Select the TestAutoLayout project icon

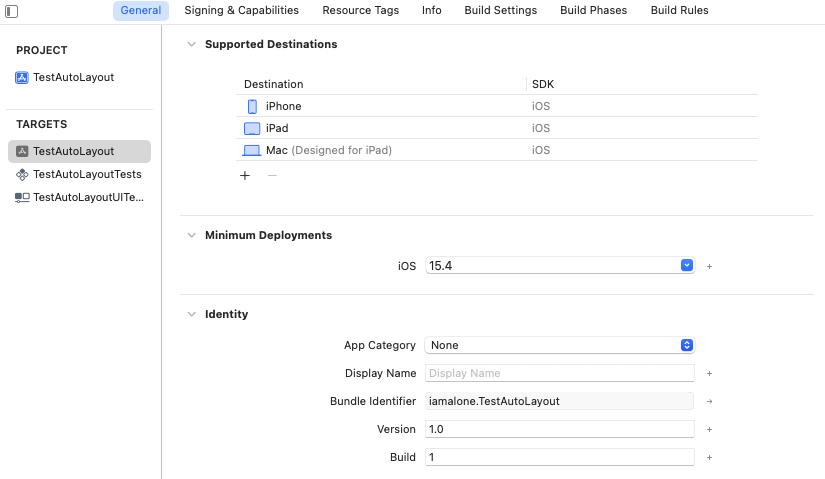coord(22,77)
